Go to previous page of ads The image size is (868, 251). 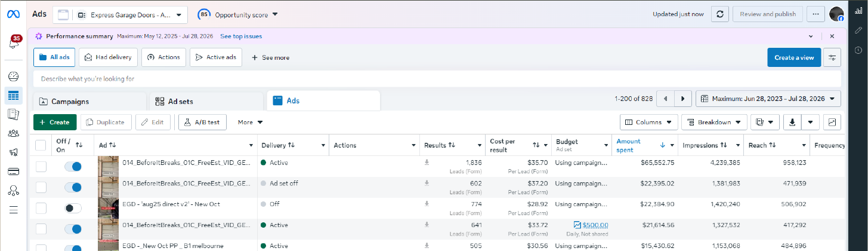click(x=665, y=99)
